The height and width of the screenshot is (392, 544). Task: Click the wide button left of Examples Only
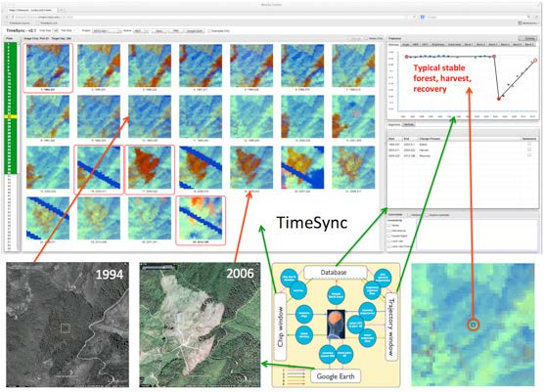[x=195, y=31]
